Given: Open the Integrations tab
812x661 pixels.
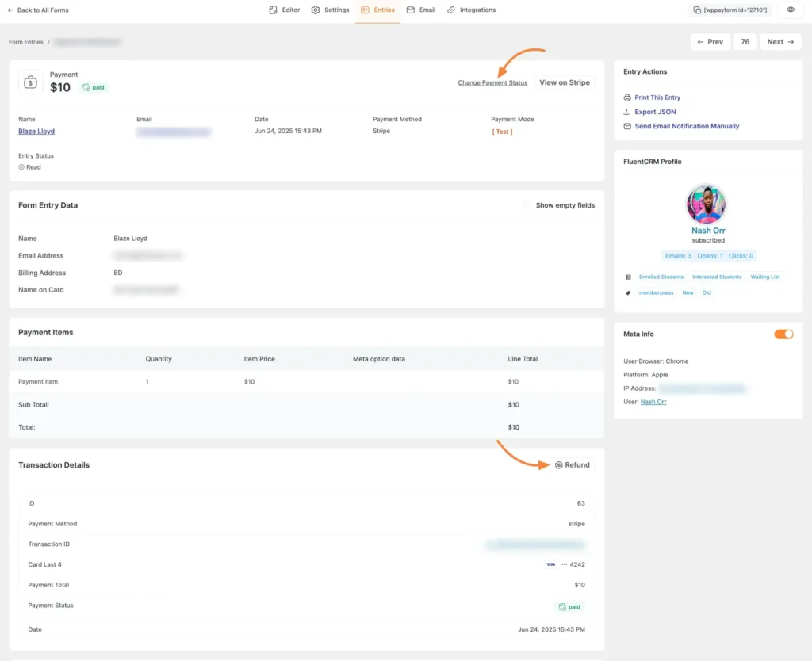Looking at the screenshot, I should [x=471, y=10].
